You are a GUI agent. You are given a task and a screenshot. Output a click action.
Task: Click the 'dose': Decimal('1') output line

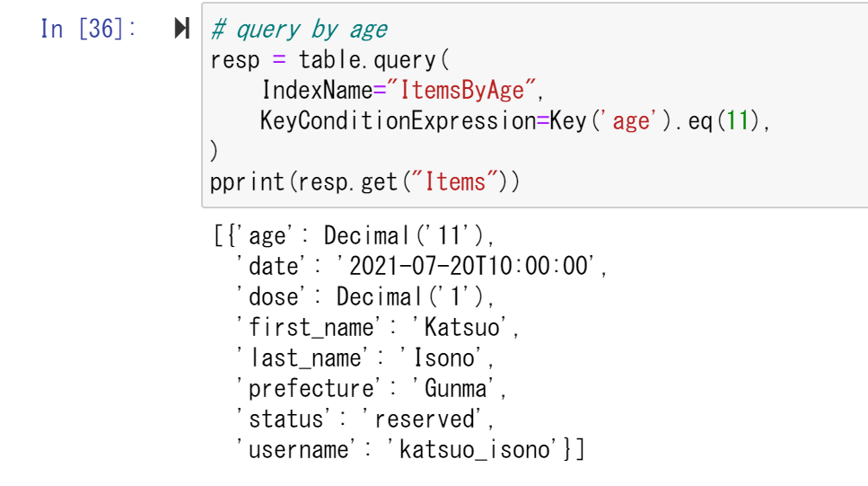(364, 297)
